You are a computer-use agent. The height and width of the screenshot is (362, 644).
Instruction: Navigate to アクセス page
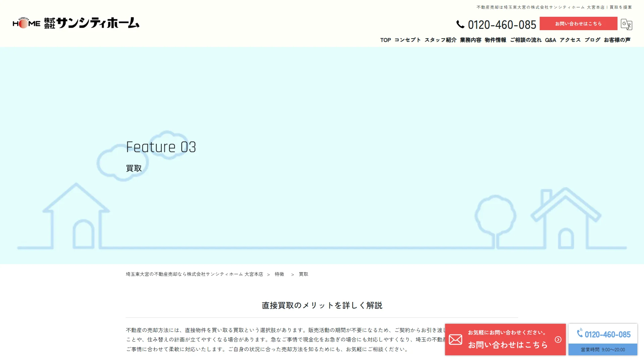point(570,40)
